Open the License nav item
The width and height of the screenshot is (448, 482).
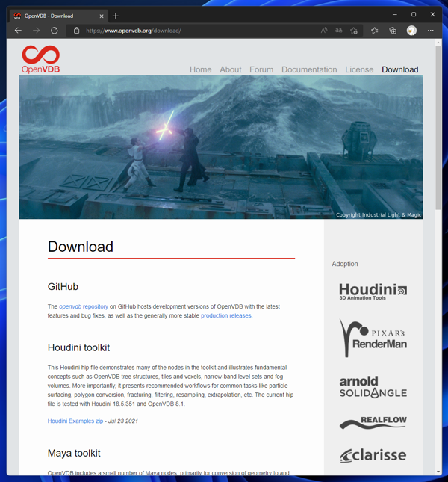click(359, 69)
